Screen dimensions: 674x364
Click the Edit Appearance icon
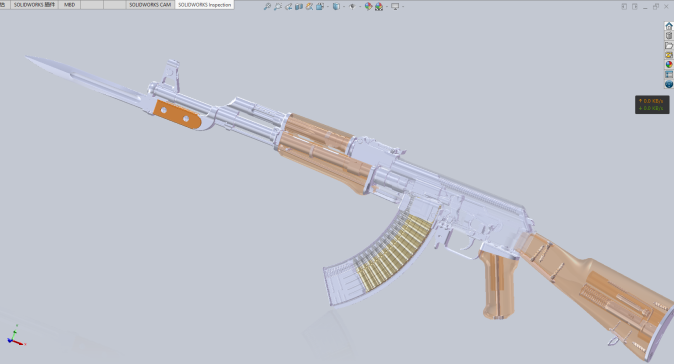tap(368, 6)
